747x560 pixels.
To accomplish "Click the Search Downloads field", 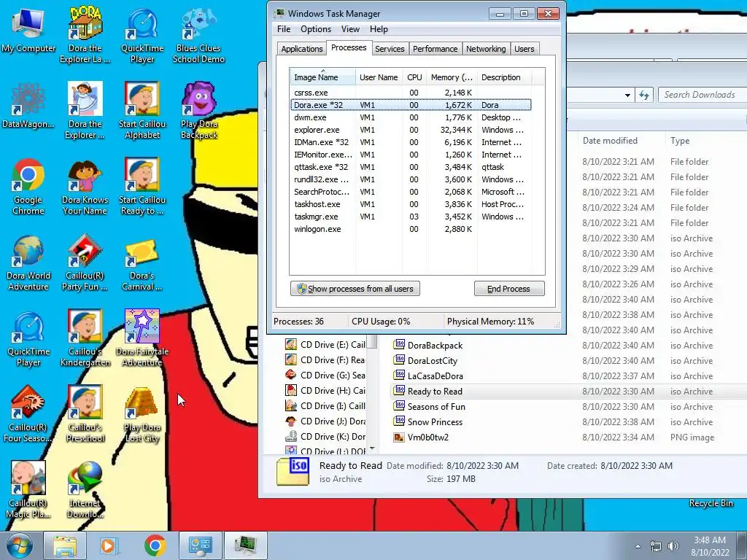I will pyautogui.click(x=701, y=95).
